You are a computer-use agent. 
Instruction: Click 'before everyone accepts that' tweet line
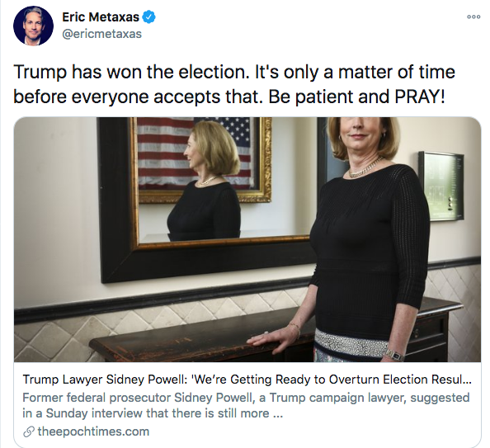(136, 97)
